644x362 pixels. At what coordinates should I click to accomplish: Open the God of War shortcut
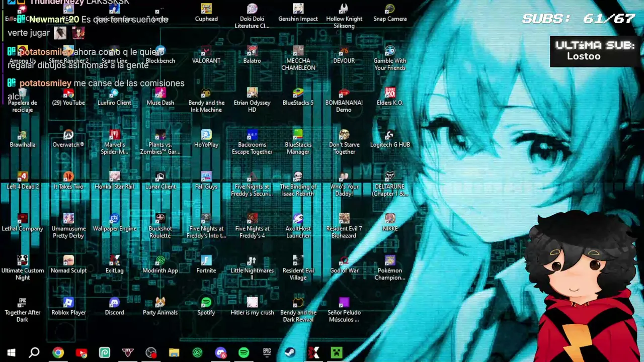[344, 264]
